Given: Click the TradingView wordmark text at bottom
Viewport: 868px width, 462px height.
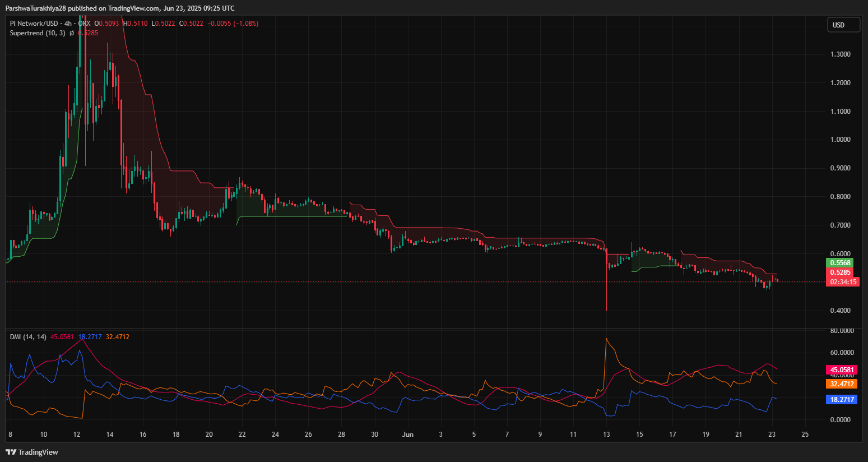Looking at the screenshot, I should tap(38, 452).
